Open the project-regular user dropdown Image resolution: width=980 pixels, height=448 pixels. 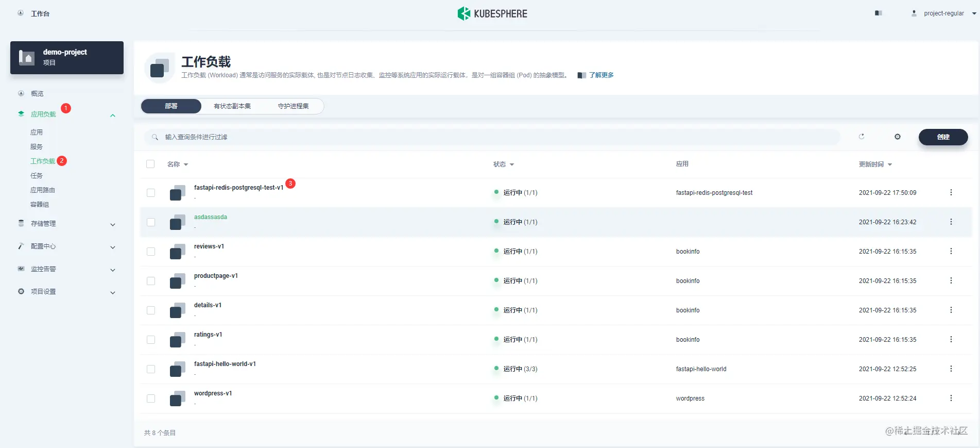(x=943, y=13)
